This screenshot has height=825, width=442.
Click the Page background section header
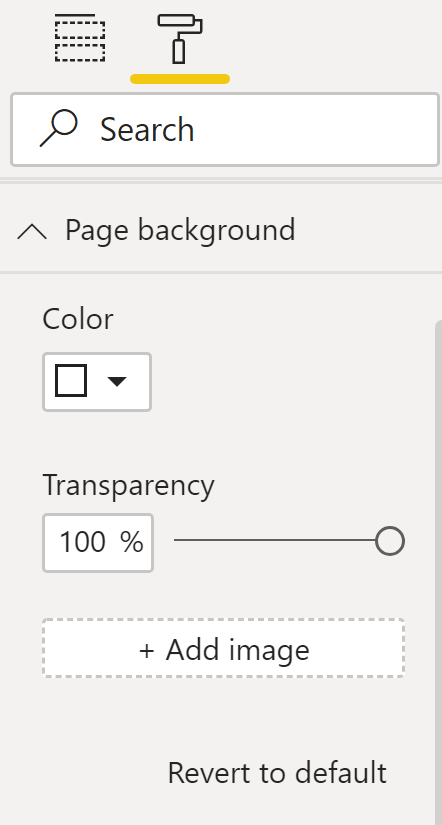click(221, 230)
